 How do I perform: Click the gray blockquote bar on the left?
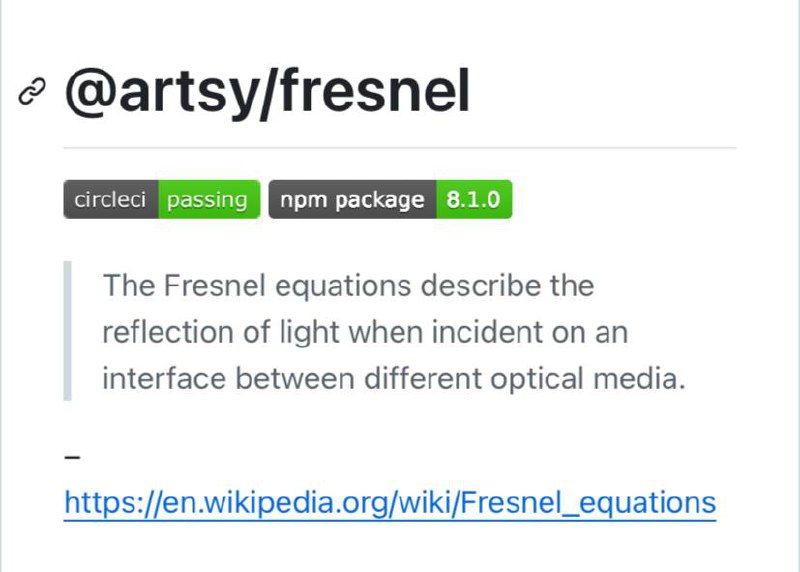pyautogui.click(x=67, y=331)
